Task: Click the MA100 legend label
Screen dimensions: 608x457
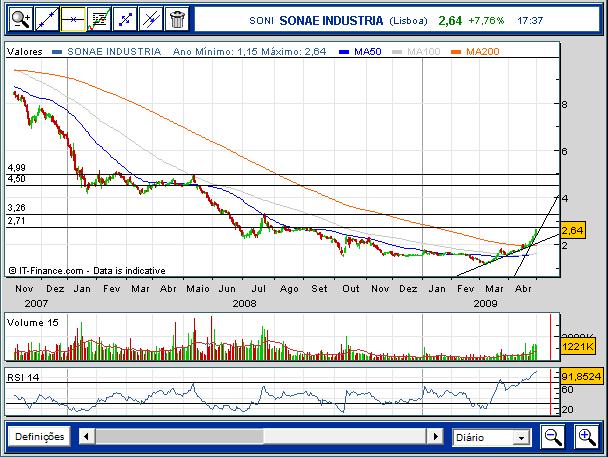Action: tap(423, 52)
